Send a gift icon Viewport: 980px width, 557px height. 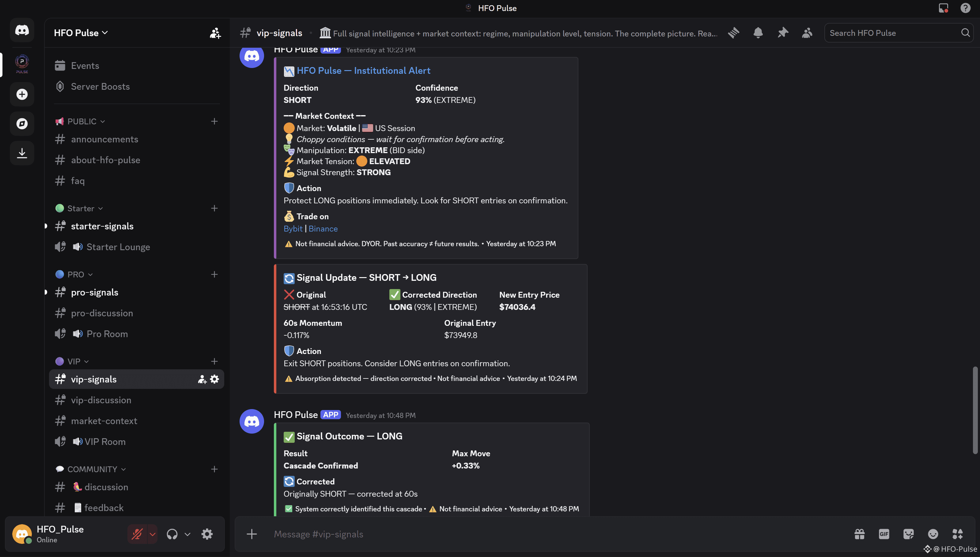click(x=859, y=534)
